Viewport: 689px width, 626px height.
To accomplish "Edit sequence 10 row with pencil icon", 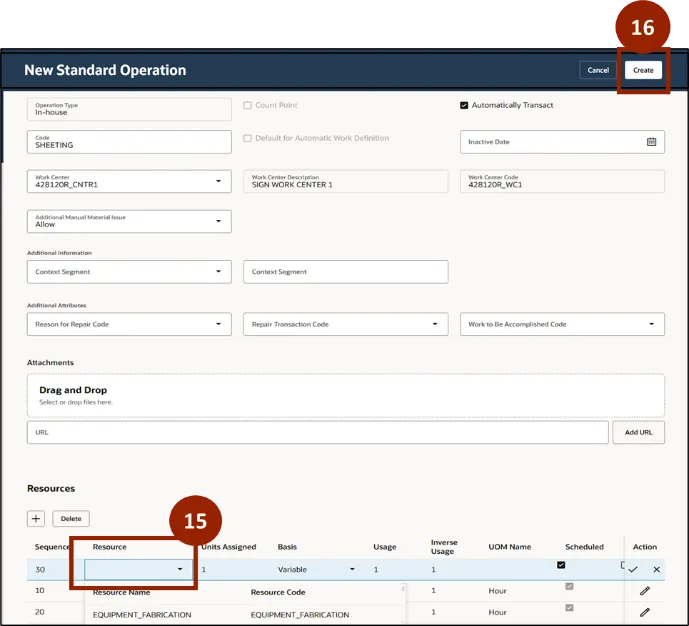I will pos(645,591).
